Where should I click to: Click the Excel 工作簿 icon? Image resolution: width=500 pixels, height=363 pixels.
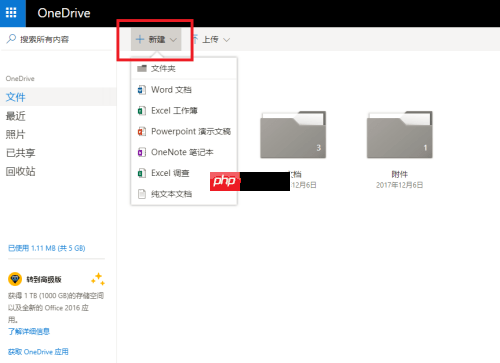point(142,111)
